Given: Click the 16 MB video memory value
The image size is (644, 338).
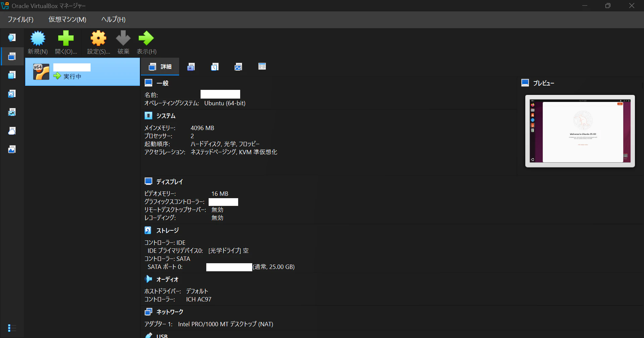Looking at the screenshot, I should [x=220, y=194].
